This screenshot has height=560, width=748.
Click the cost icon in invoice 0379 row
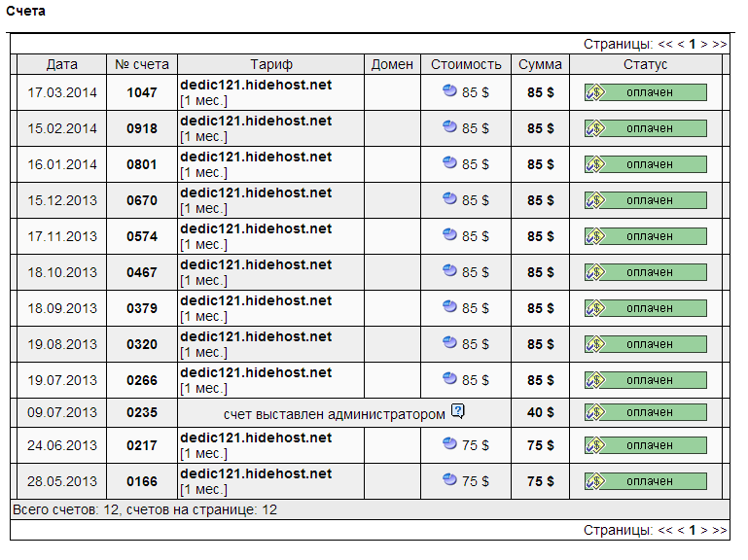[449, 306]
